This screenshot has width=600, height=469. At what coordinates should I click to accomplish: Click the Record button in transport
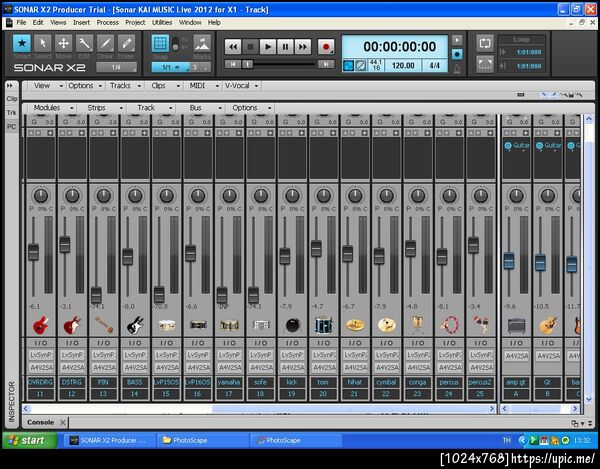click(326, 47)
